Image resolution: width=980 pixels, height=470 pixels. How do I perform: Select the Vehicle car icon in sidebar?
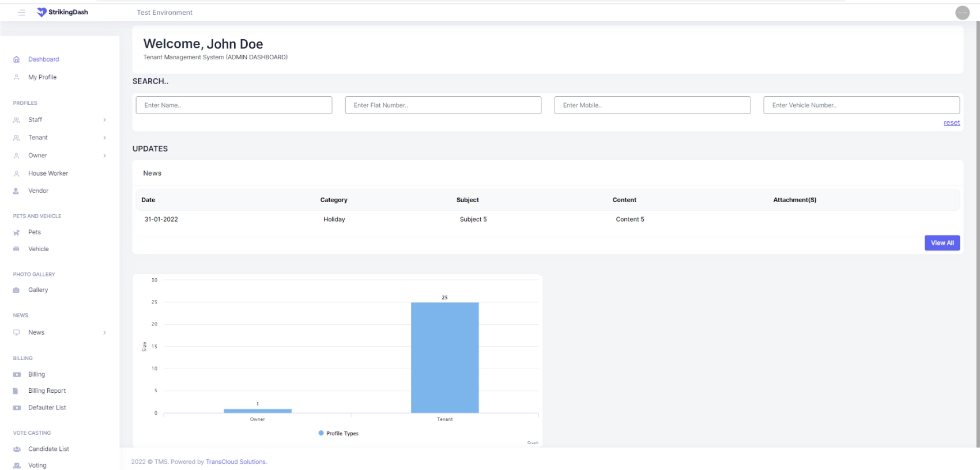16,249
